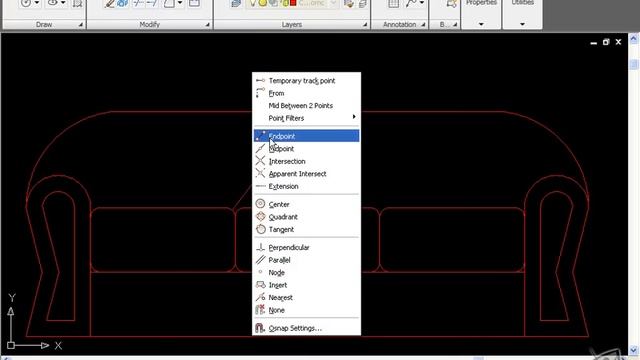Select the Midpoint object snap
This screenshot has height=360, width=640.
306,149
